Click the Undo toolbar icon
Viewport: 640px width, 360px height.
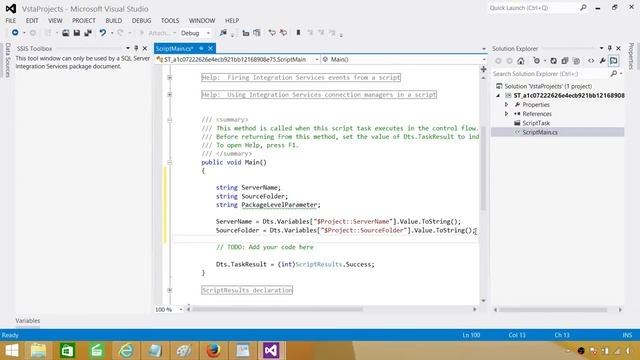pyautogui.click(x=102, y=33)
